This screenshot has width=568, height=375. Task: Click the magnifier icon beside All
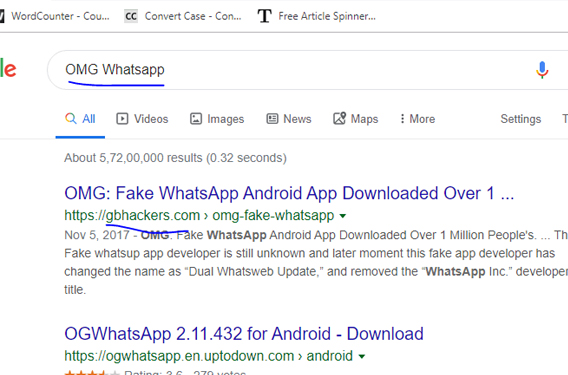[x=71, y=118]
